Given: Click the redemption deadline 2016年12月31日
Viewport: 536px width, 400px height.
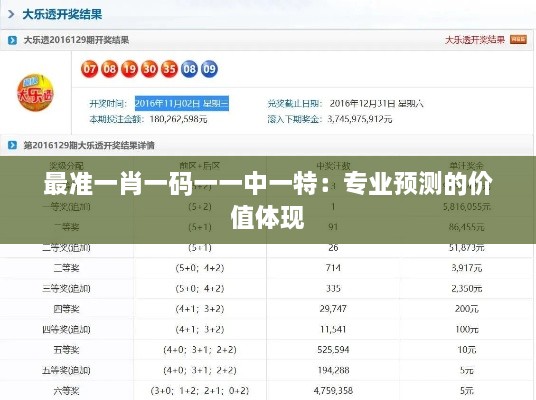Looking at the screenshot, I should [376, 103].
